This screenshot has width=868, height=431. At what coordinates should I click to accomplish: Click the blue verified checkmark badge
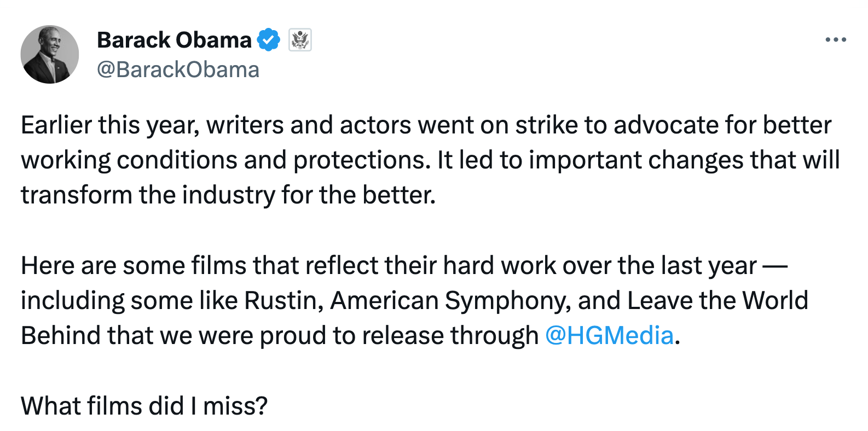[269, 40]
